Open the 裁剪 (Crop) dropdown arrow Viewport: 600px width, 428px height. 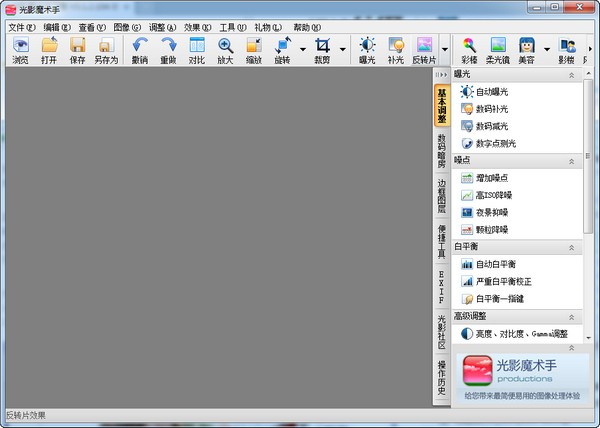(343, 48)
